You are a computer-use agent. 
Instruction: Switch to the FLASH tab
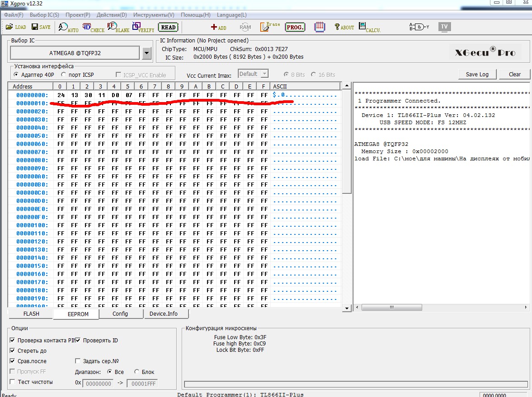pyautogui.click(x=31, y=314)
